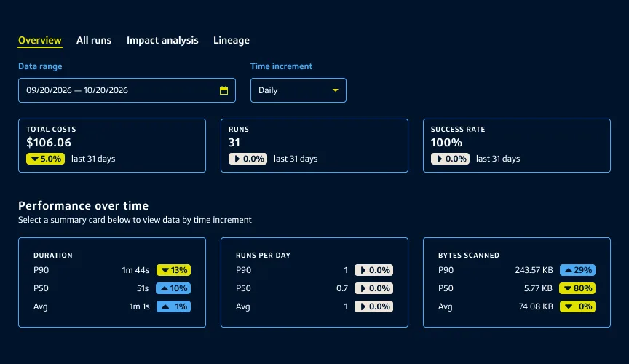The image size is (629, 364).
Task: Click the 5.77 KB bytes value
Action: 538,288
